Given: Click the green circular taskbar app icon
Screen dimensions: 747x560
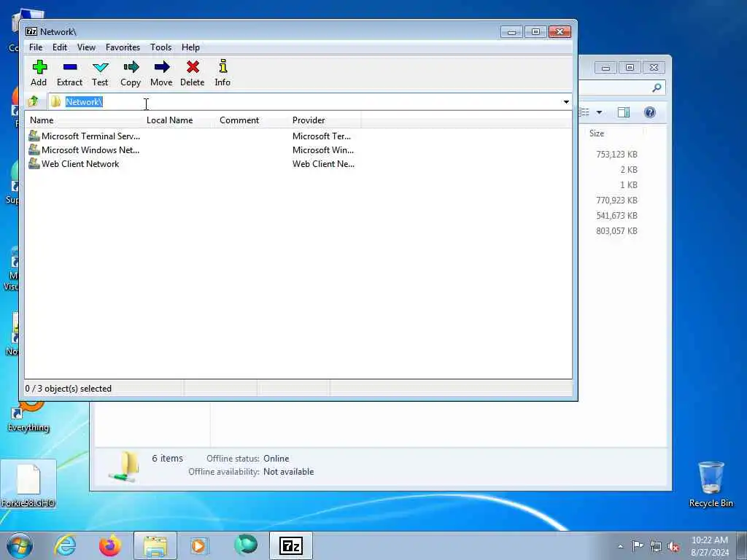Looking at the screenshot, I should point(245,545).
